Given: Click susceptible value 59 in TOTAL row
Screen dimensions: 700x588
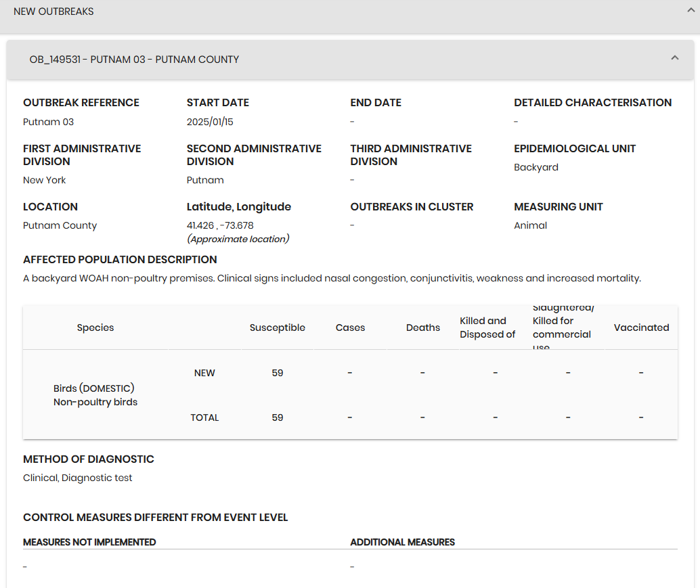Looking at the screenshot, I should [x=277, y=417].
